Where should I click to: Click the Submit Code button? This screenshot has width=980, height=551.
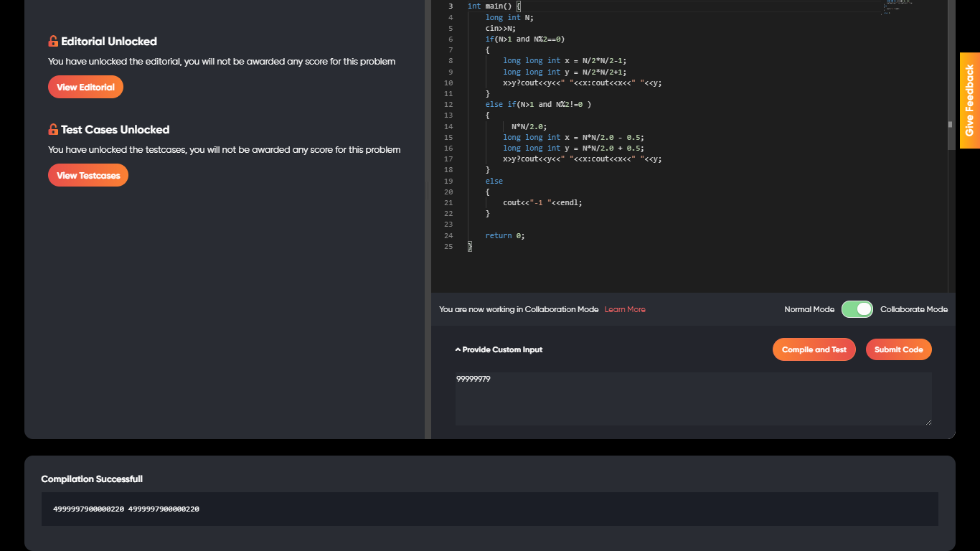pos(898,350)
